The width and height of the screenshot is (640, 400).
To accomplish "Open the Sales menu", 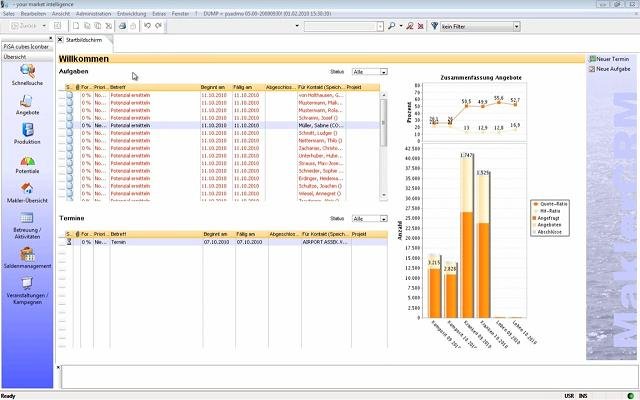I will click(9, 13).
